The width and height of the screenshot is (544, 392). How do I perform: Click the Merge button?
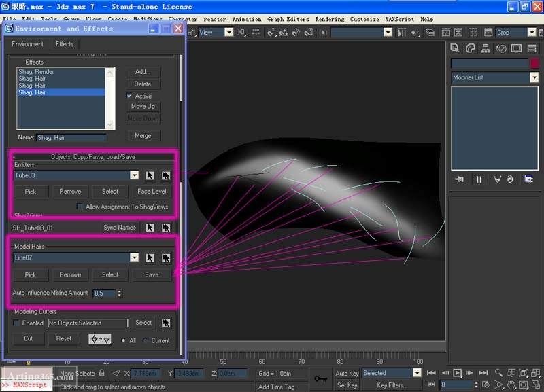click(x=143, y=135)
